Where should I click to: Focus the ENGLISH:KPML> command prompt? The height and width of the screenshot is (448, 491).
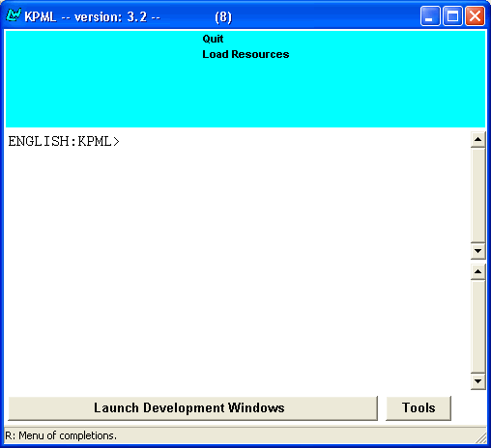coord(64,142)
